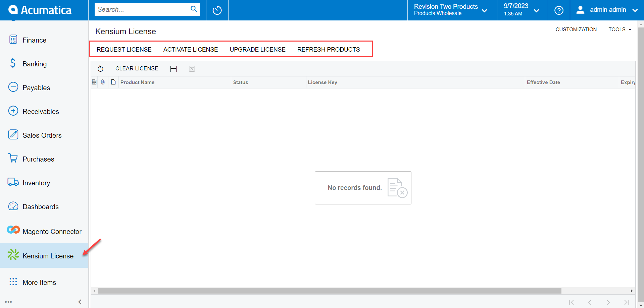Click the business date stopwatch icon
Image resolution: width=644 pixels, height=308 pixels.
point(217,10)
